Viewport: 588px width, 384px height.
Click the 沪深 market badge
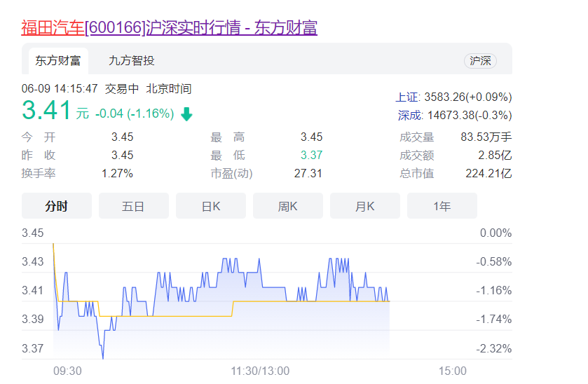[480, 61]
